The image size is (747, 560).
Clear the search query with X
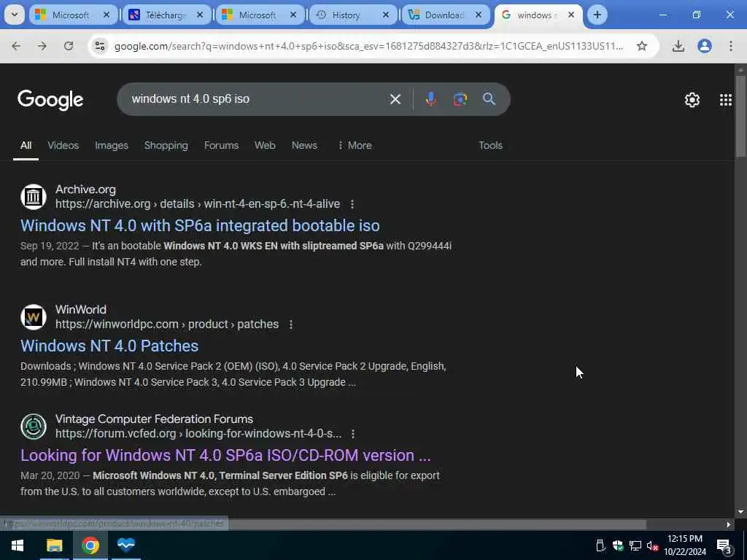pos(395,99)
